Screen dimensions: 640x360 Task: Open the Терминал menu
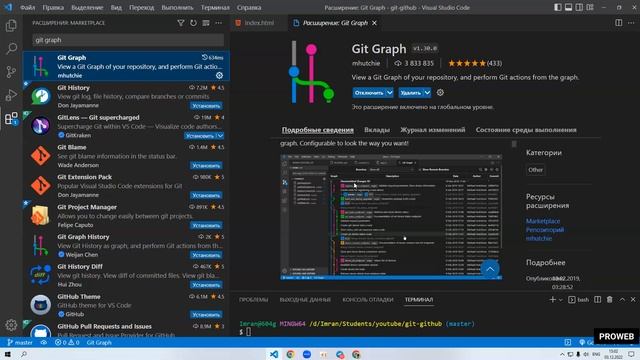coord(215,7)
